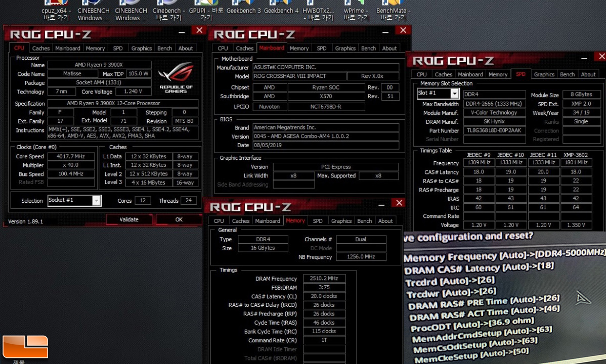
Task: Select the BIOS date '08/05/2019'
Action: (326, 145)
